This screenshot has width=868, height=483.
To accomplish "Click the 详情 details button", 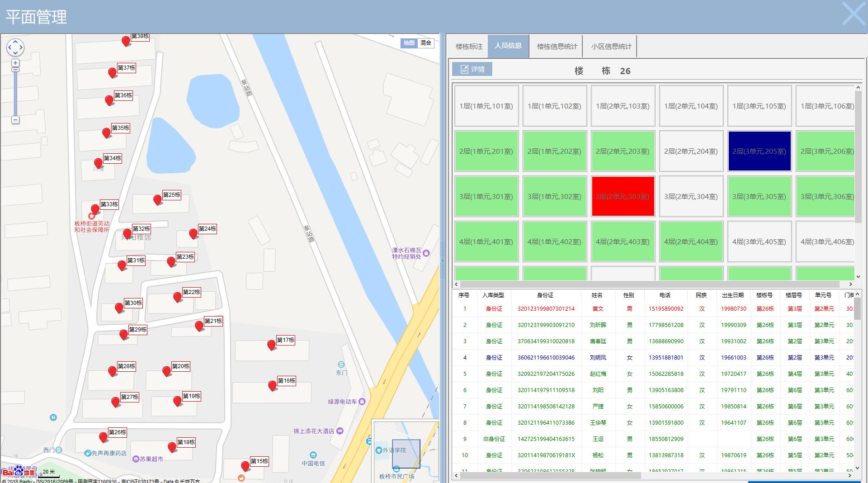I will [x=472, y=69].
